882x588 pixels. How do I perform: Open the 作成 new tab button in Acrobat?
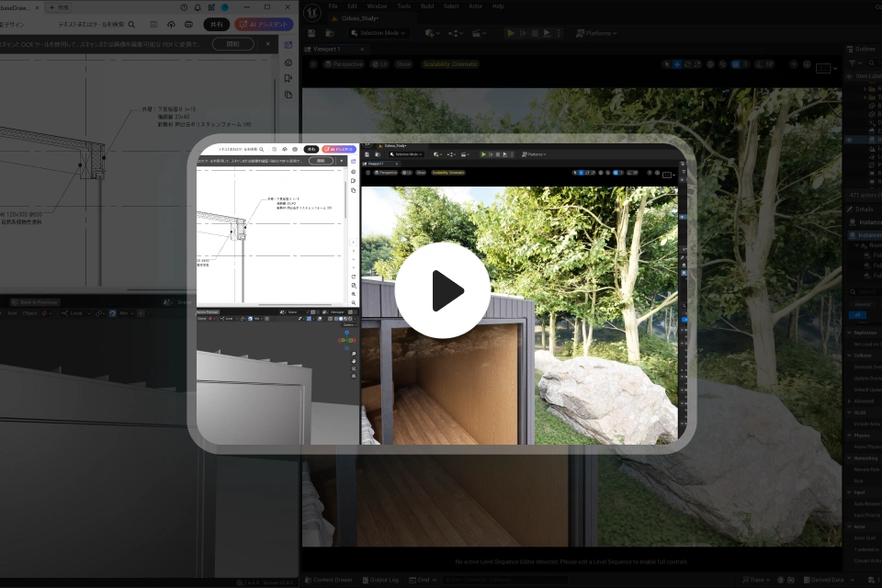point(59,7)
